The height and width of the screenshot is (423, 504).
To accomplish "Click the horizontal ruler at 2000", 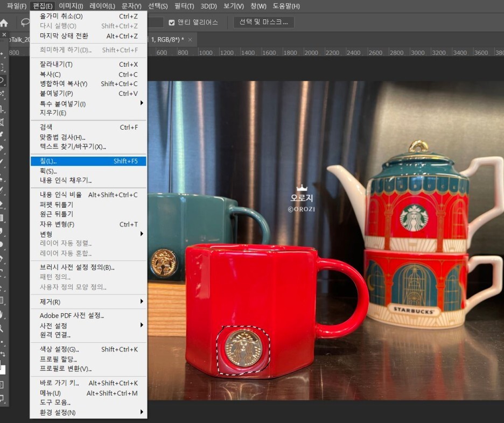I will click(x=311, y=52).
